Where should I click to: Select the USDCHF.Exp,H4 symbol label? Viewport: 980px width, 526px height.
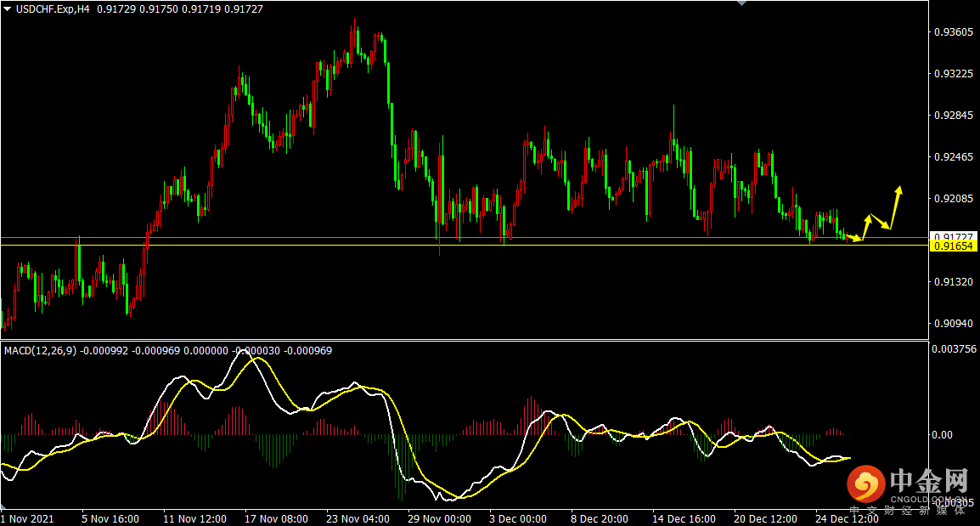53,9
